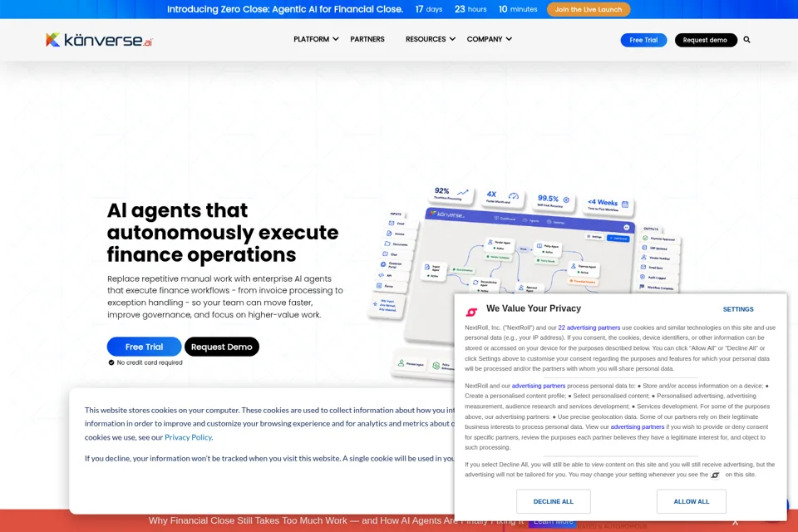Expand the Resources menu chevron
798x532 pixels.
point(452,39)
